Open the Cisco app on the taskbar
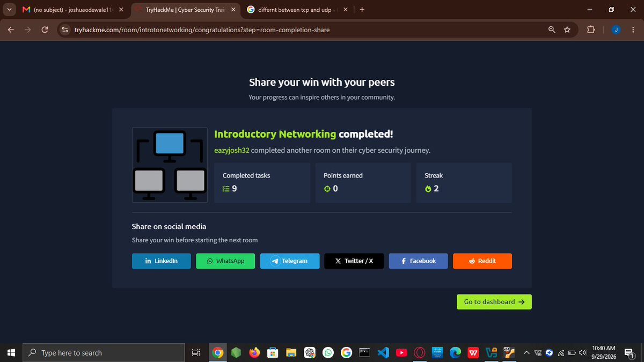This screenshot has height=362, width=644. point(437,352)
